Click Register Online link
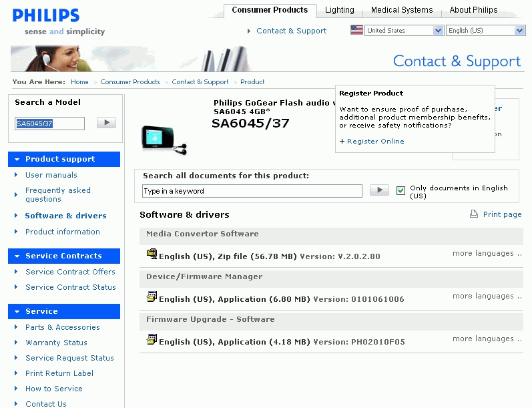The image size is (532, 408). (x=376, y=141)
